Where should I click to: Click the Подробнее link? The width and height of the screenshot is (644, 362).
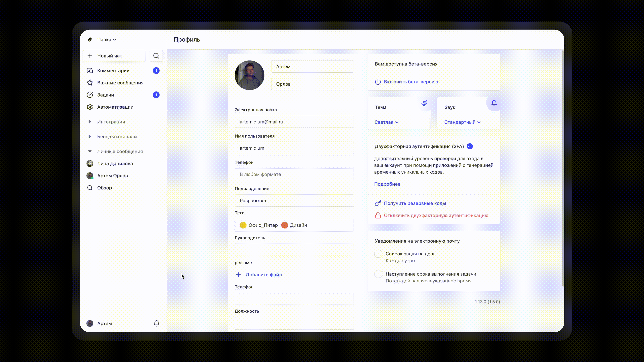click(387, 184)
